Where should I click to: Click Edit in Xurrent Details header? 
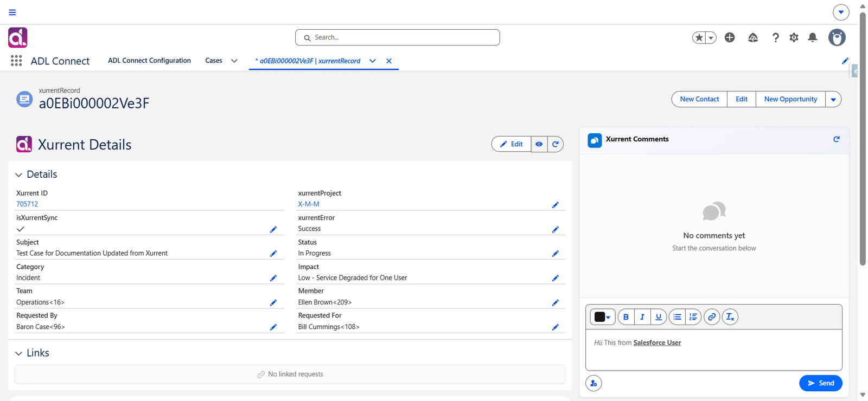pyautogui.click(x=511, y=144)
